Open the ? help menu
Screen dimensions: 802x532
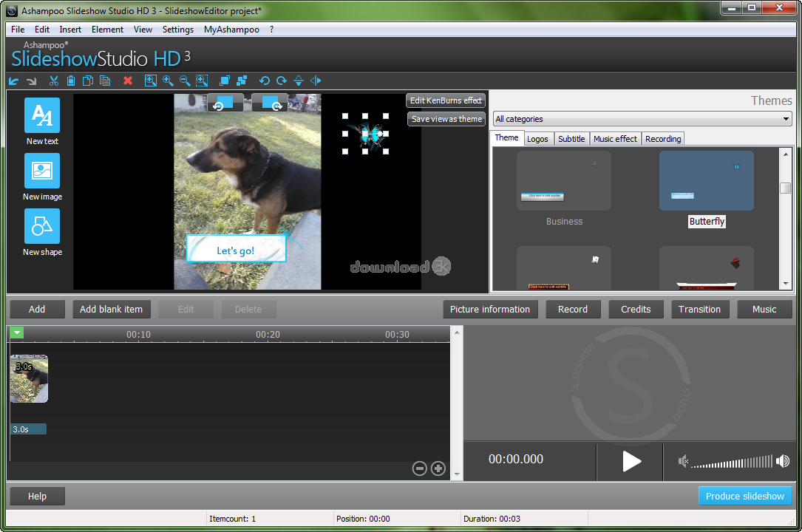(271, 30)
